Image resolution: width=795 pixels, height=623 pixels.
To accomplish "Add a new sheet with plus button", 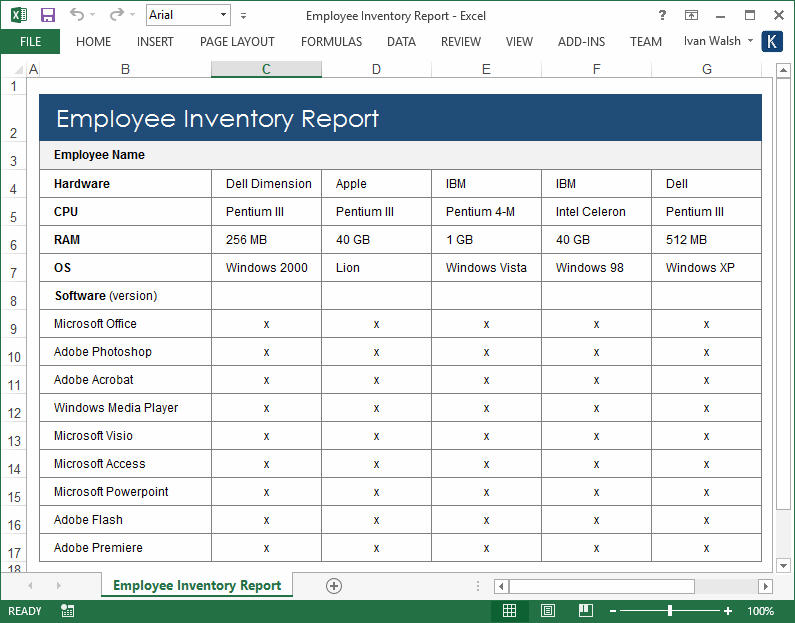I will pos(334,586).
